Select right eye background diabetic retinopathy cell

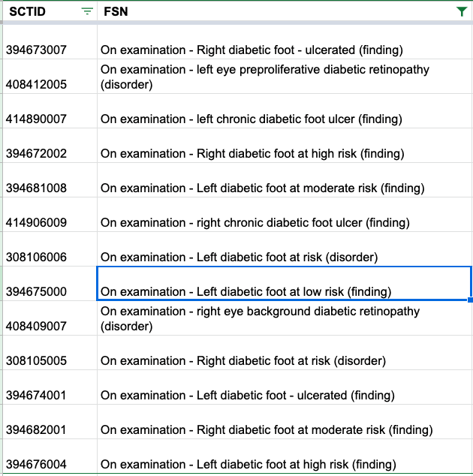[x=285, y=318]
